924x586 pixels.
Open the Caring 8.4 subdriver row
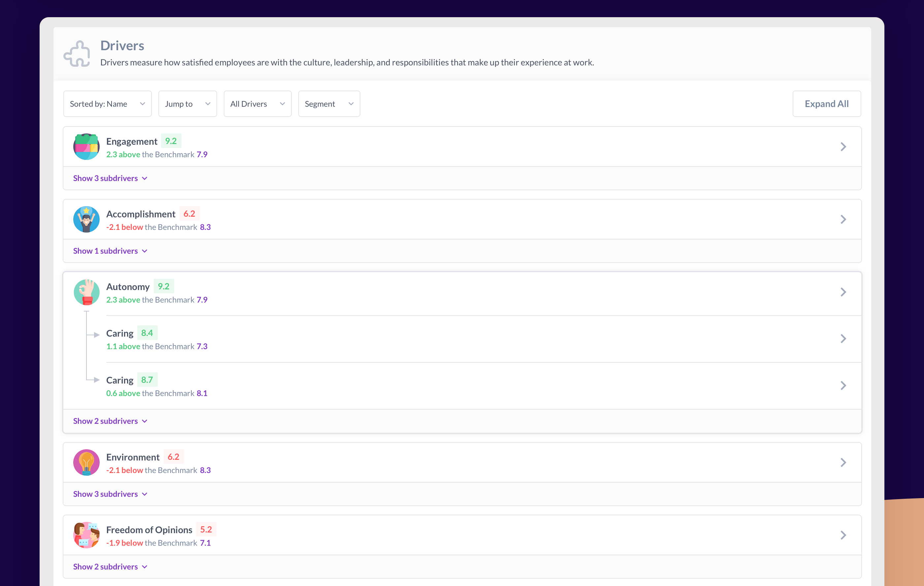[460, 339]
